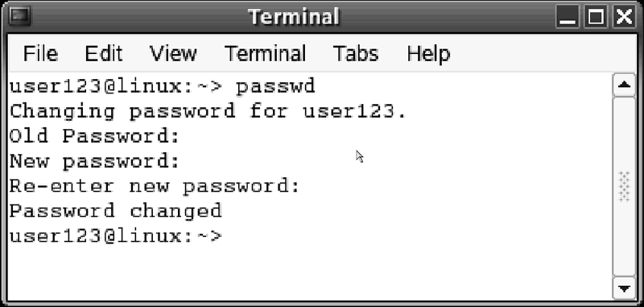Open the Tabs menu
The height and width of the screenshot is (307, 644).
356,53
